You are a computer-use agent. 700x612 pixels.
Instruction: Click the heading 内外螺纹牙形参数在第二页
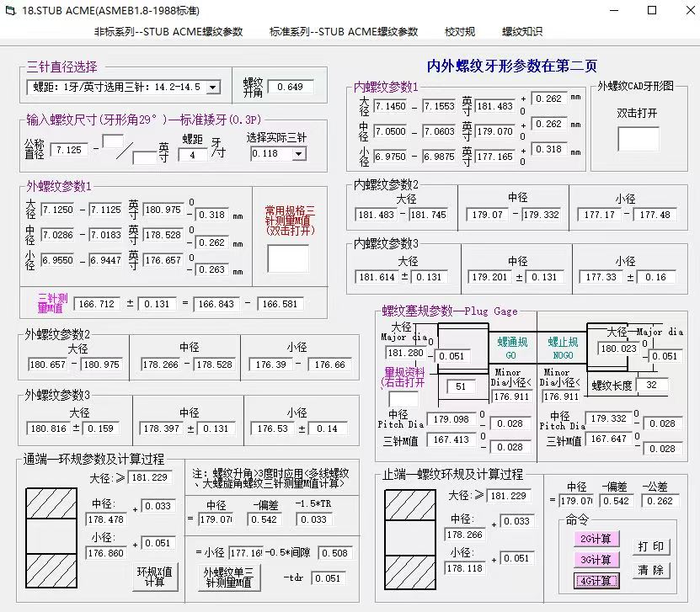511,66
